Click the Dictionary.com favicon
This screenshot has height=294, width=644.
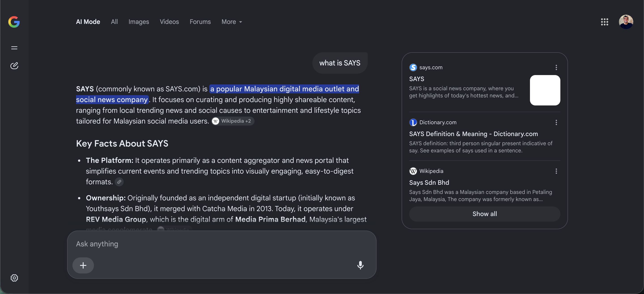(413, 122)
